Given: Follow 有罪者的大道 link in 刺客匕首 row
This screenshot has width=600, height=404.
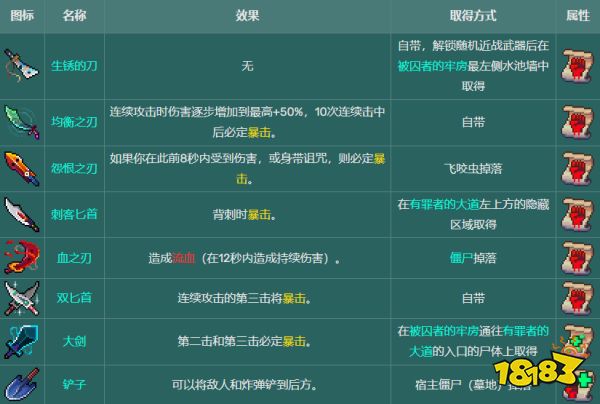Looking at the screenshot, I should (x=444, y=205).
